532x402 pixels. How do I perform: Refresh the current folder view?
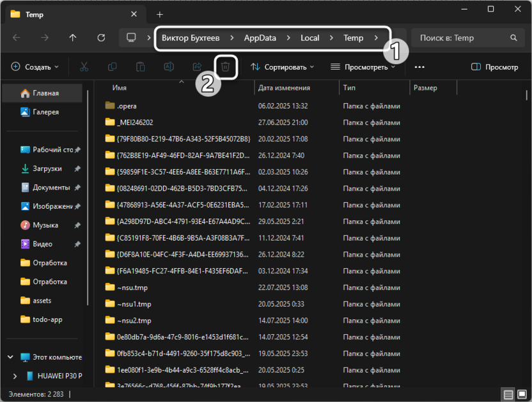[x=101, y=38]
